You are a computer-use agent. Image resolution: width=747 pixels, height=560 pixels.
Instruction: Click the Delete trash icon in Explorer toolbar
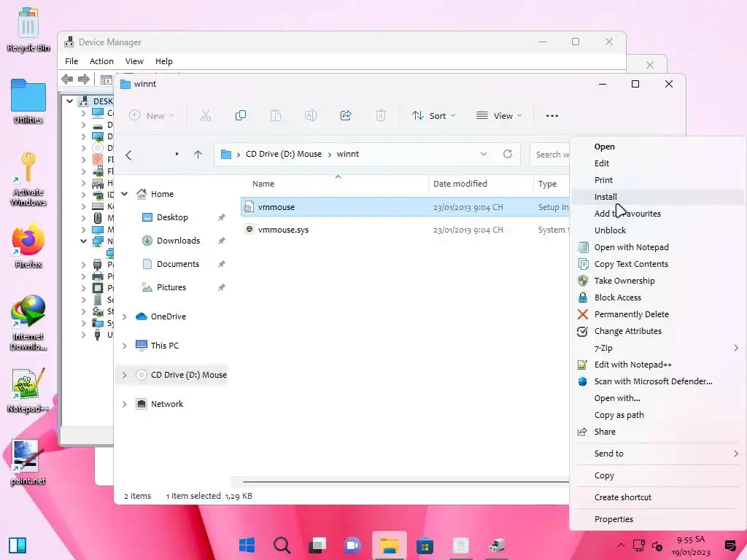pyautogui.click(x=381, y=116)
